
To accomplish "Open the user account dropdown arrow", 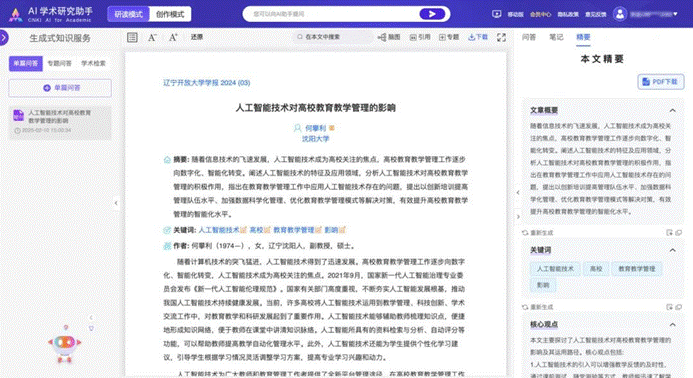I will coord(675,14).
